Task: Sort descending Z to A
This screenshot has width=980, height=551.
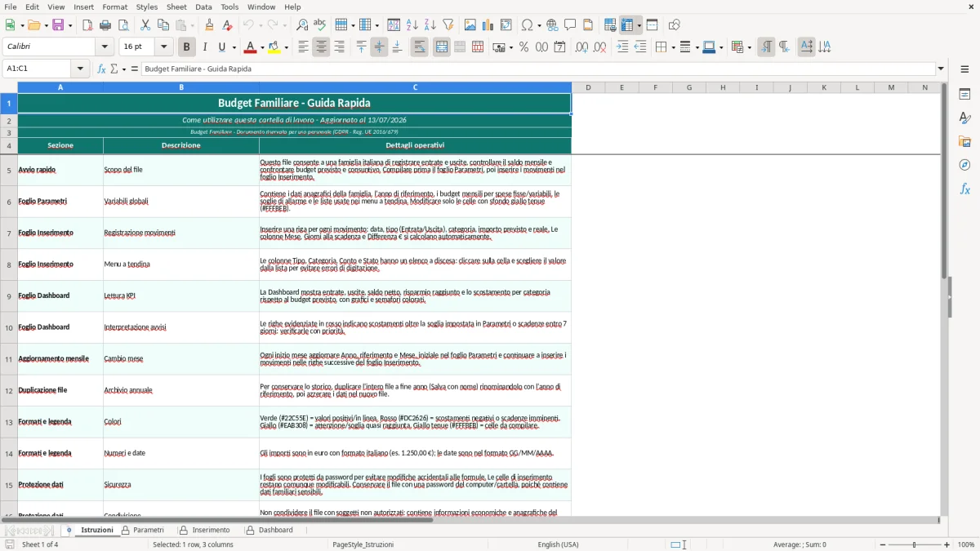Action: (430, 25)
